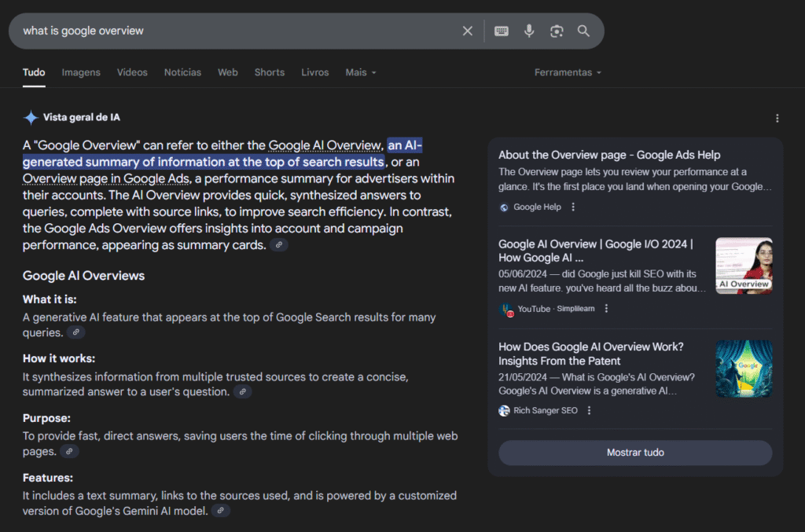The height and width of the screenshot is (532, 805).
Task: Click the 'Features:' subheading
Action: [48, 478]
